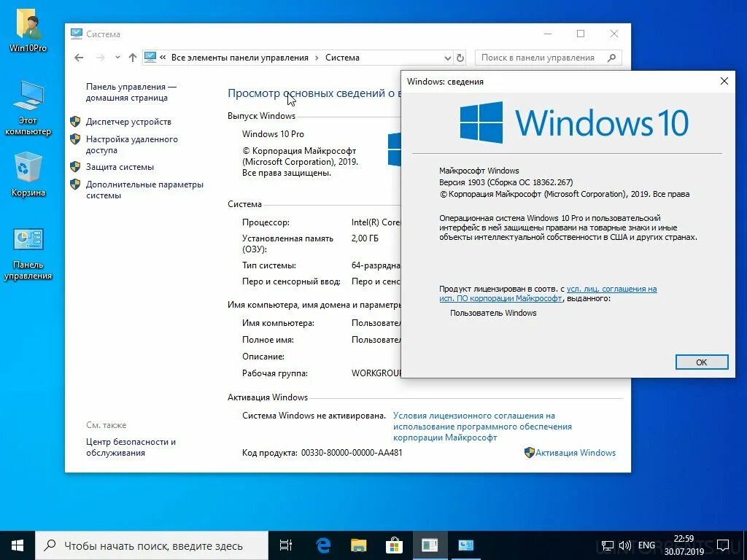Open 'Дополнительные параметры системы' link
Viewport: 747px width, 560px height.
coord(145,190)
